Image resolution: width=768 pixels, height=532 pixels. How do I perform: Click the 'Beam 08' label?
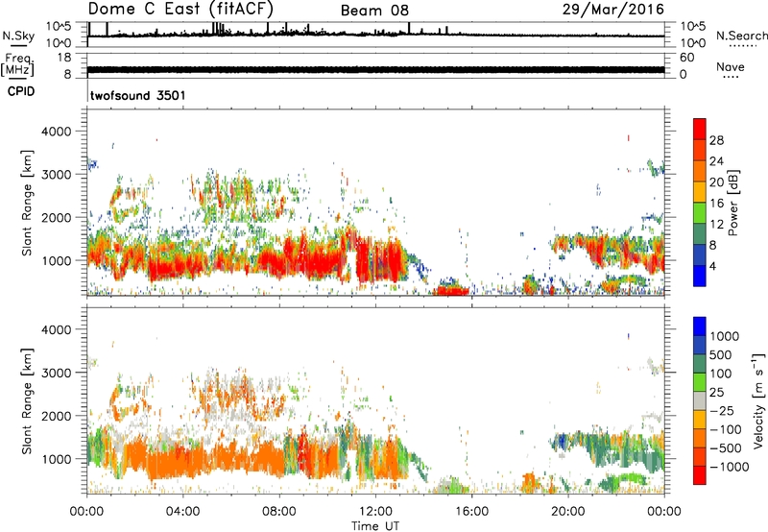374,11
